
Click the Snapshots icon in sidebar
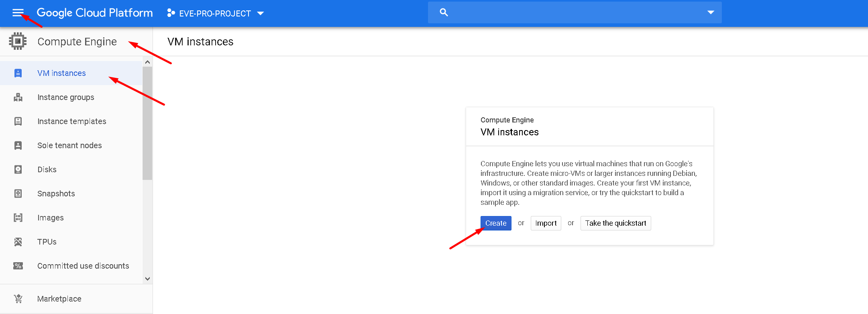[18, 194]
